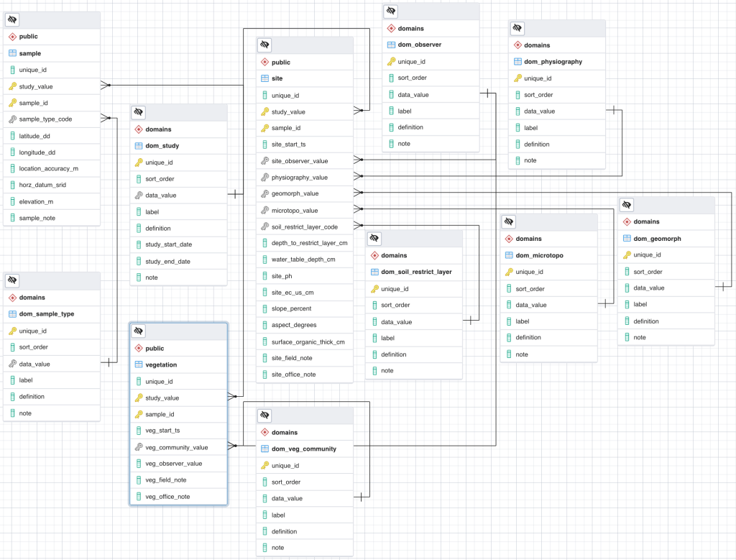Screen dimensions: 736x560
Task: Select the study_start_date column in dom_study
Action: point(168,244)
